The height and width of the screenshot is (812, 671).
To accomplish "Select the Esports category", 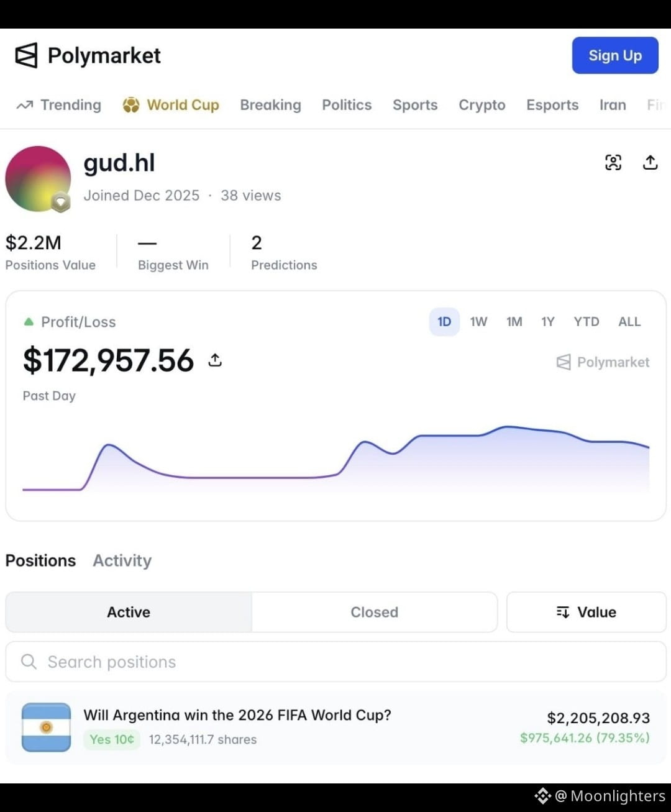I will click(x=552, y=105).
